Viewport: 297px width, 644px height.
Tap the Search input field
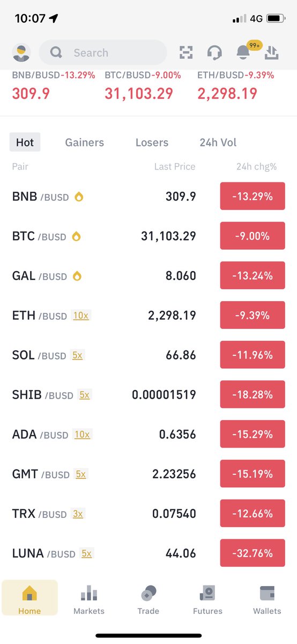point(103,53)
